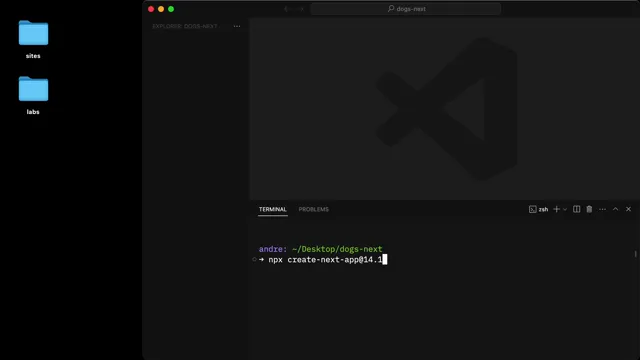Select the sites folder on the desktop

(x=33, y=40)
